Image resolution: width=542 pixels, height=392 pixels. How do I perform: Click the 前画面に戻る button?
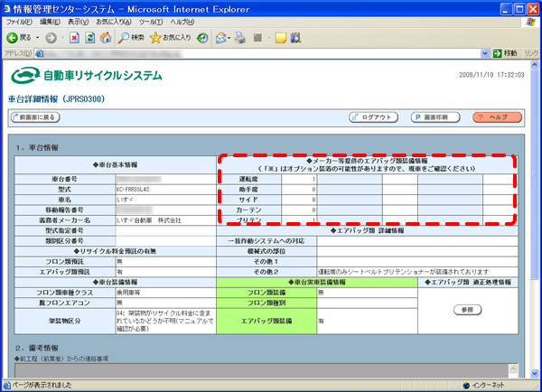pos(35,117)
